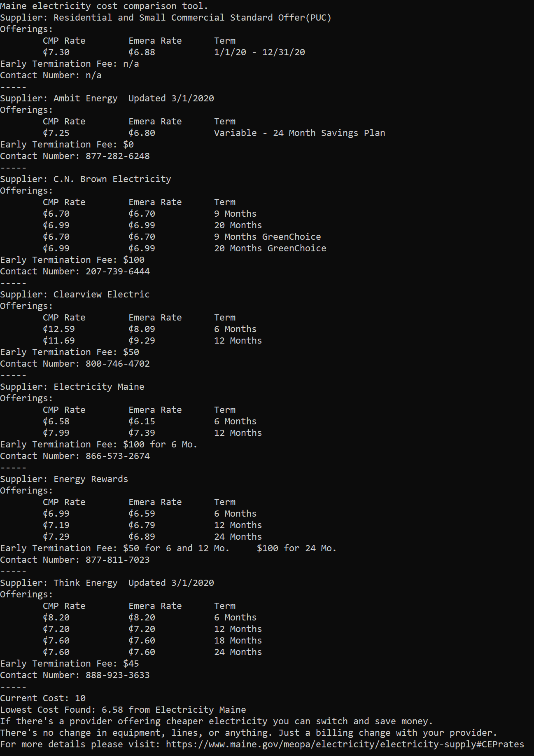The height and width of the screenshot is (756, 534).
Task: Click the "18 Months" term under Think Energy
Action: 238,641
